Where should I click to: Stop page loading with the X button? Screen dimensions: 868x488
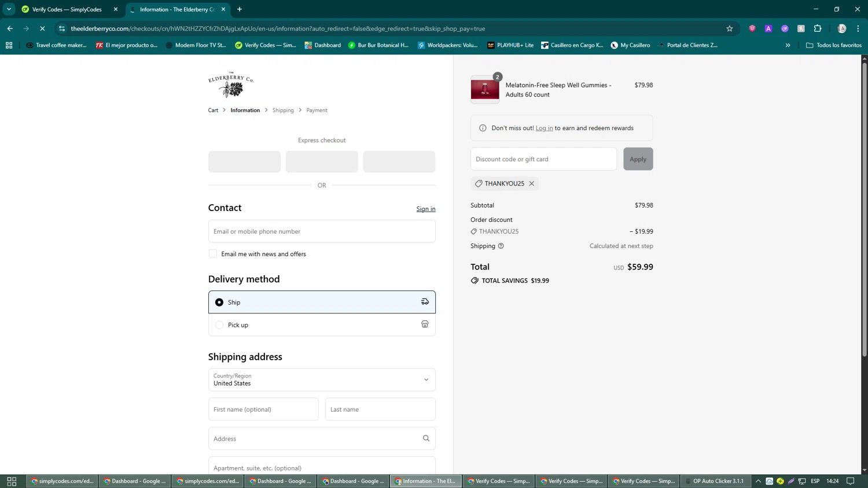tap(42, 28)
